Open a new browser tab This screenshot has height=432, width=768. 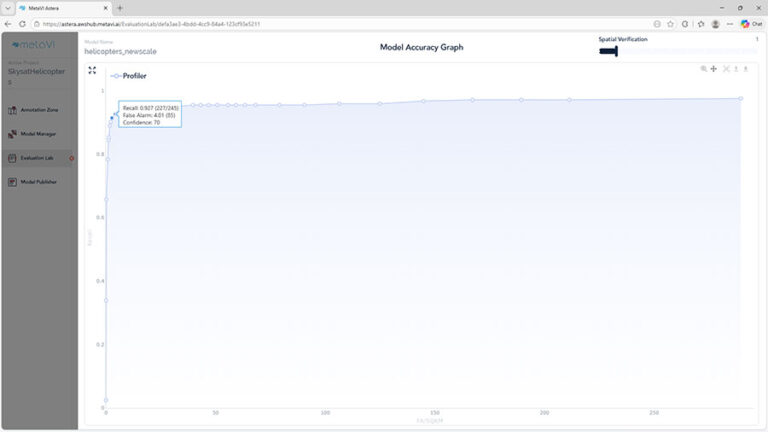click(x=120, y=8)
